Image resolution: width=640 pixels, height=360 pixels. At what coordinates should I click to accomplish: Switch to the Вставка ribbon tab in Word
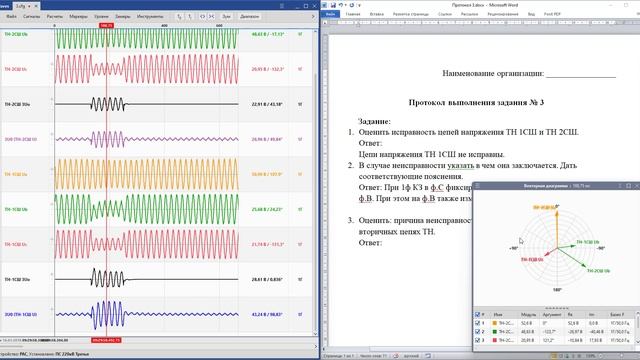click(377, 14)
